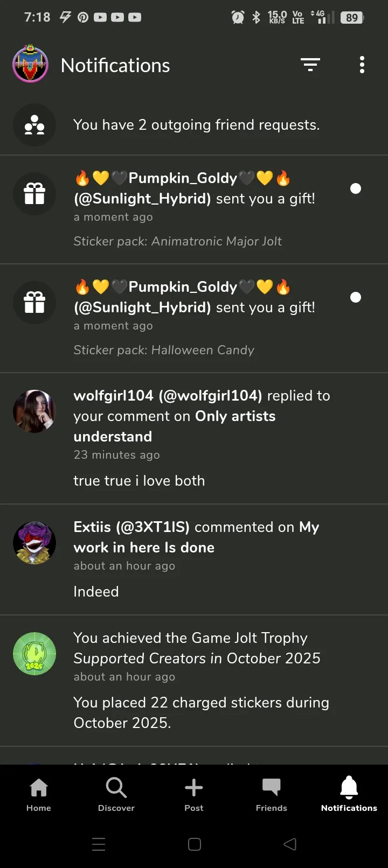Switch to the Friends tab
The image size is (388, 868).
tap(272, 794)
